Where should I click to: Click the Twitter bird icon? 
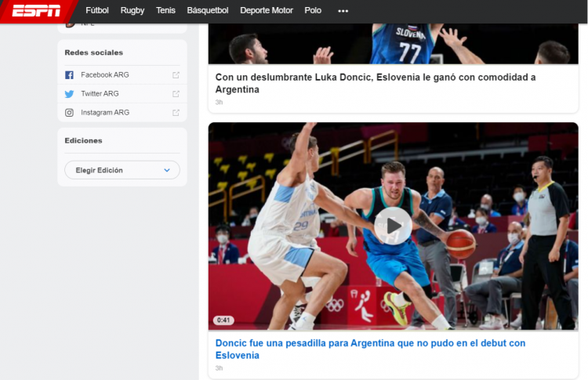click(x=69, y=94)
